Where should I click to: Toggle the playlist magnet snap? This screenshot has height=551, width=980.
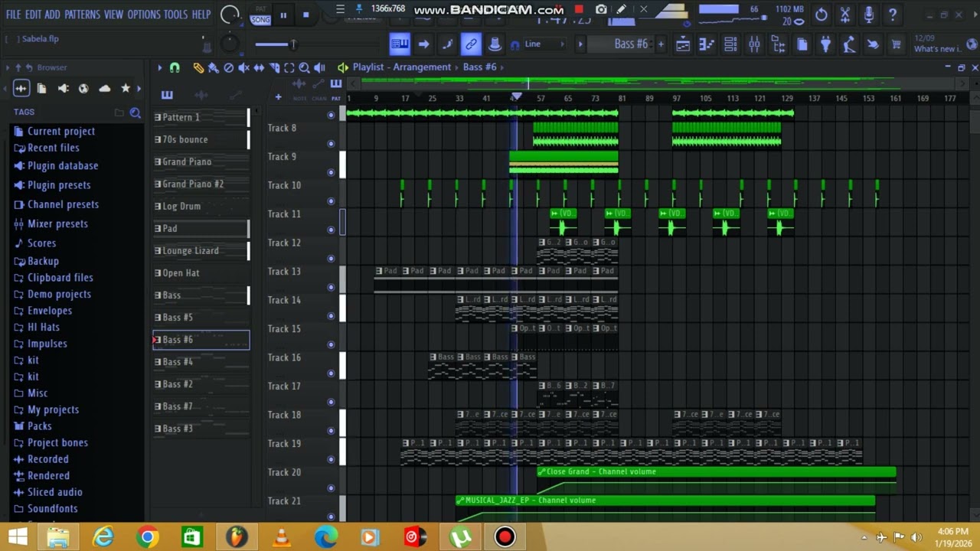pos(175,67)
